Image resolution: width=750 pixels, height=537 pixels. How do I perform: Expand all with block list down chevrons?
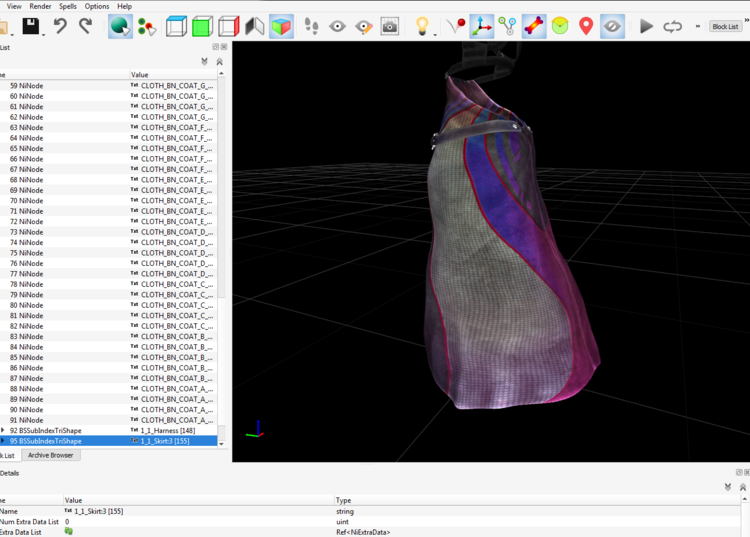(x=204, y=62)
